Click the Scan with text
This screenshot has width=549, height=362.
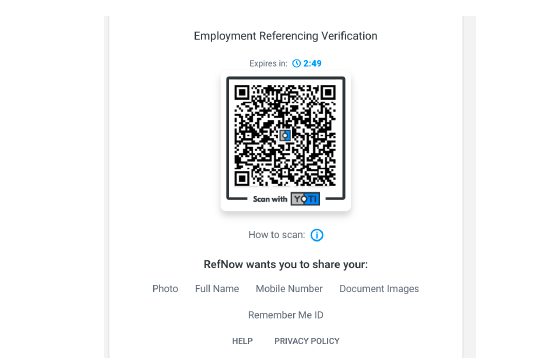tap(270, 199)
